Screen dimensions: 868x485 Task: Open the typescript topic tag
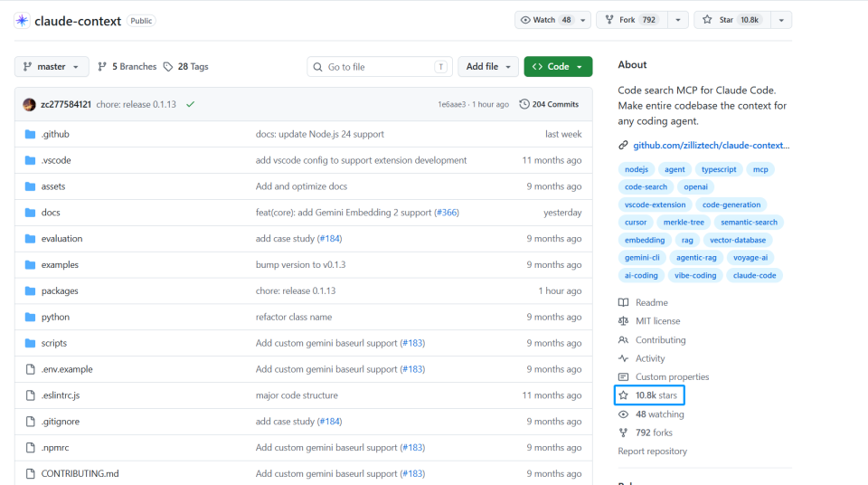pos(719,169)
